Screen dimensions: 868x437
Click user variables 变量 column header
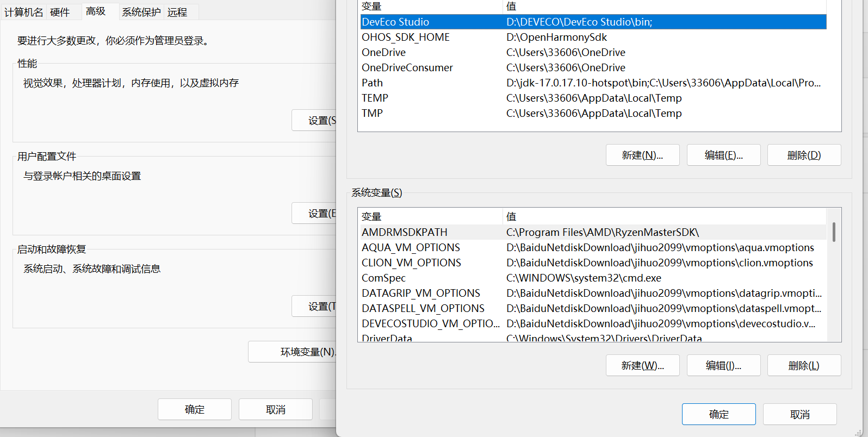point(431,7)
